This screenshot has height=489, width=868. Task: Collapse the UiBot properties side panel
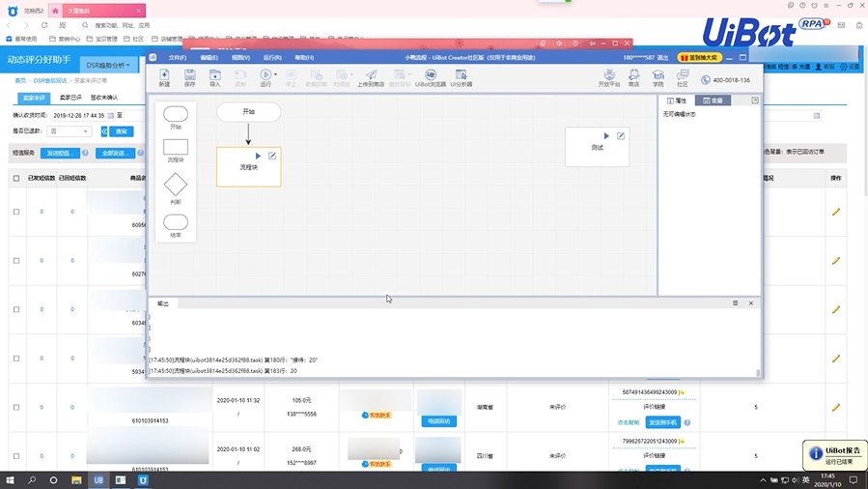coord(754,101)
